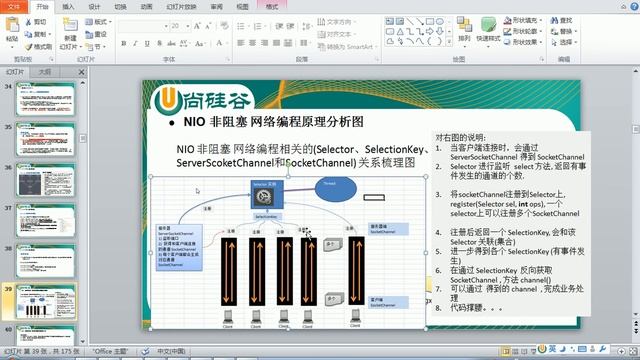The height and width of the screenshot is (360, 640).
Task: Toggle Italic formatting
Action: coord(135,43)
